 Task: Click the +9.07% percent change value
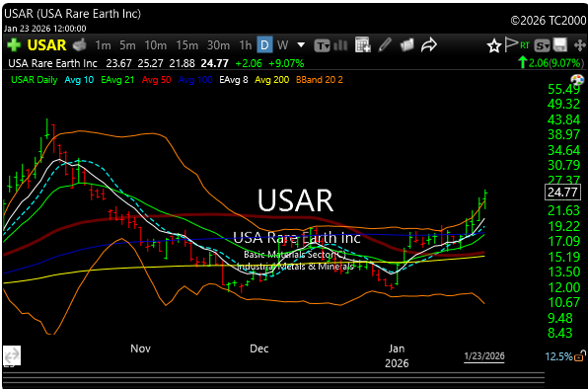[x=286, y=63]
